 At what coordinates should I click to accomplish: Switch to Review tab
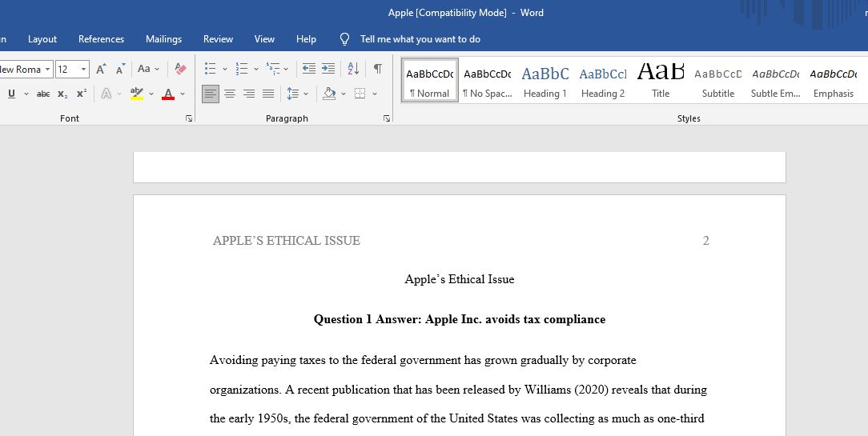pyautogui.click(x=218, y=39)
